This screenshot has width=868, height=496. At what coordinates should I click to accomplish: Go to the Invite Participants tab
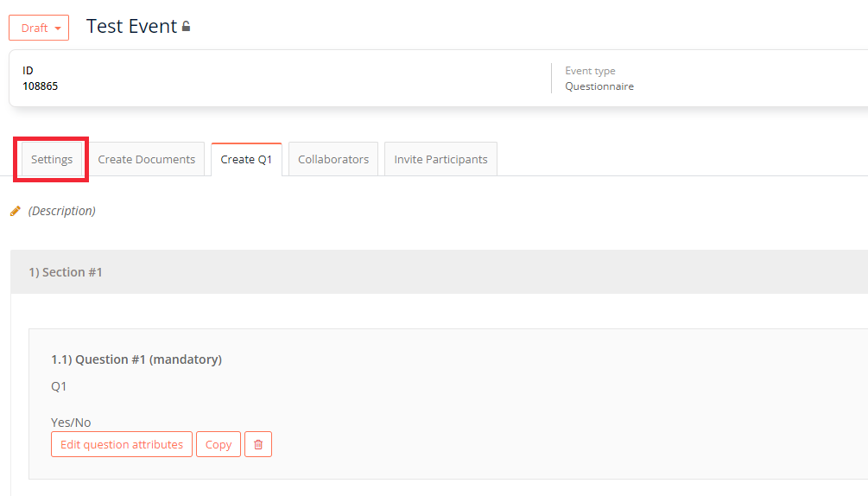point(440,159)
